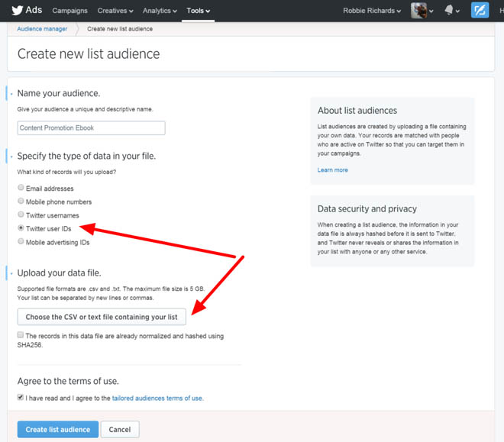Choose Mobile phone numbers record type
The image size is (504, 442).
coord(21,202)
